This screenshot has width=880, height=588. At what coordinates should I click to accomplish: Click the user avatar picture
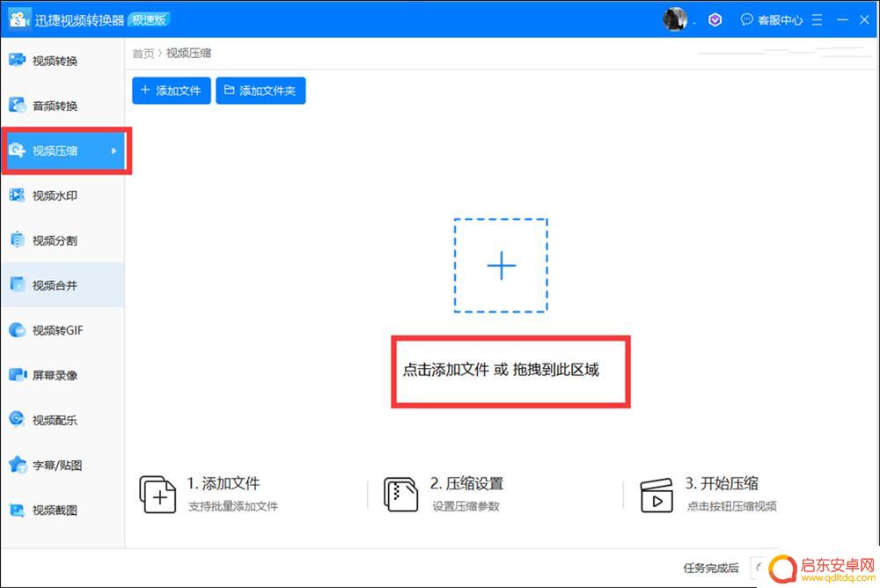pyautogui.click(x=674, y=19)
